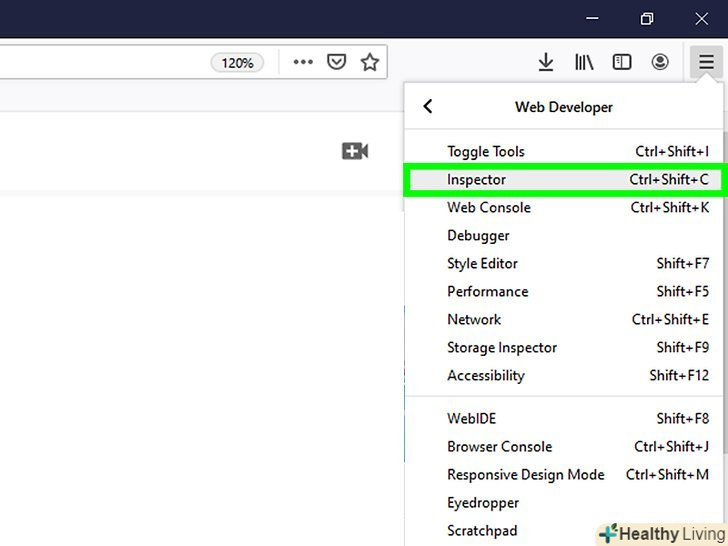The height and width of the screenshot is (546, 728).
Task: Open Style Editor menu item
Action: [482, 264]
